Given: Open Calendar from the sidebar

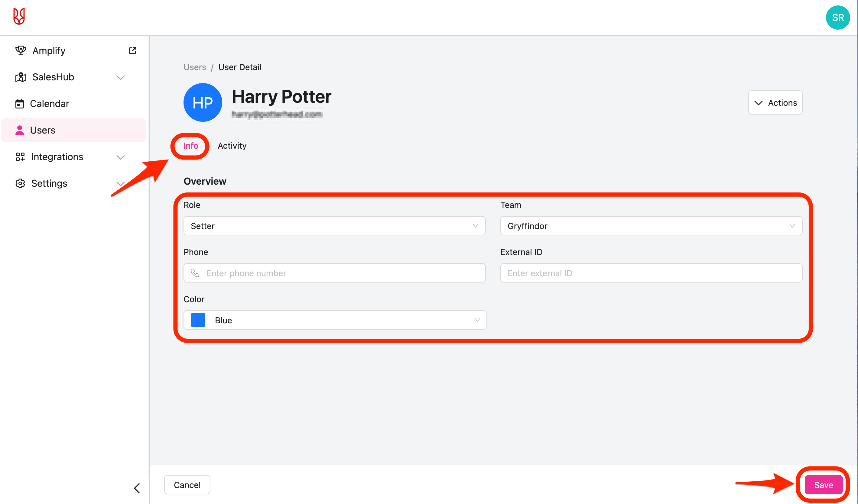Looking at the screenshot, I should (49, 103).
